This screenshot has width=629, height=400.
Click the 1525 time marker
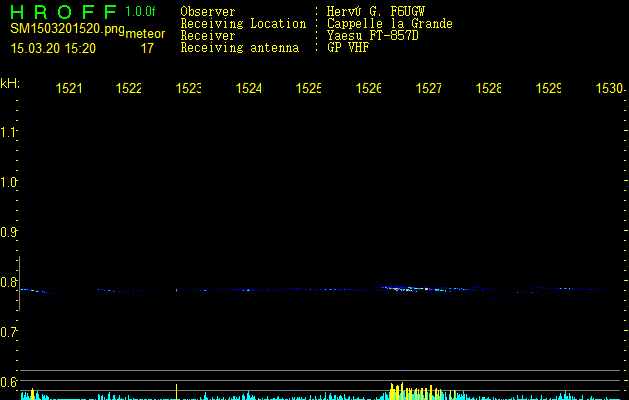308,88
